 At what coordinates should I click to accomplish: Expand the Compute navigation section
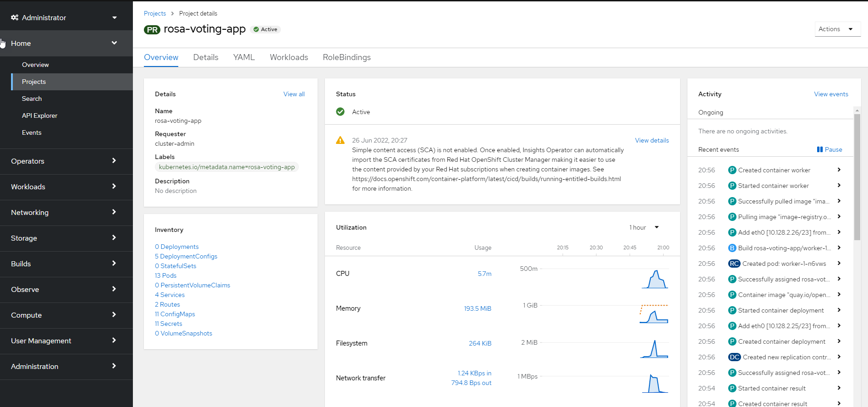[66, 315]
